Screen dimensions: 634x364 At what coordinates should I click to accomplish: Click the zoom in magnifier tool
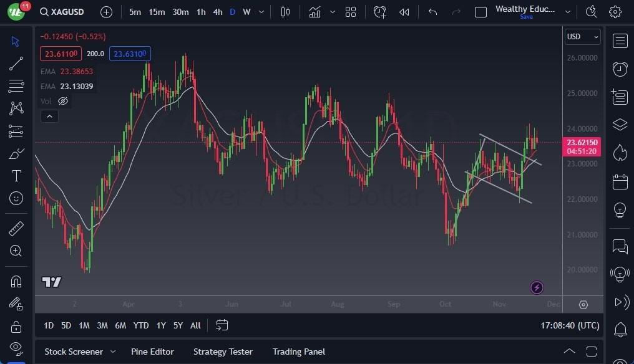click(x=16, y=251)
